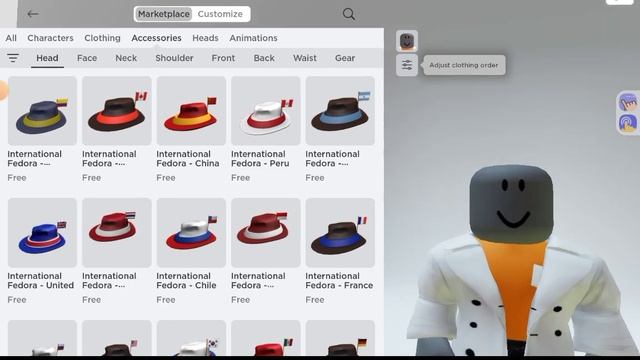Select the International Fedora Peru thumbnail

266,111
